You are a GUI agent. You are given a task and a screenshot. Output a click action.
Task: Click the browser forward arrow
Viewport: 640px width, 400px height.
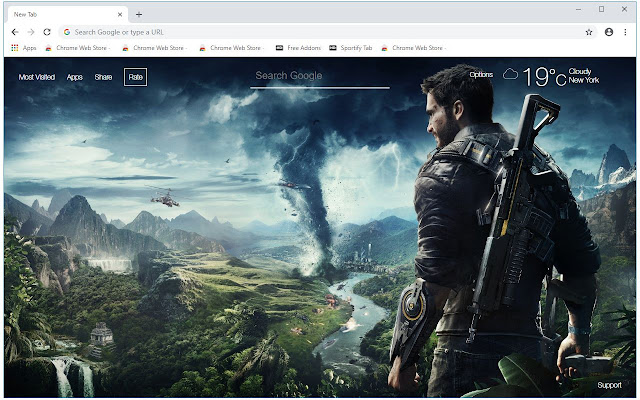[31, 32]
